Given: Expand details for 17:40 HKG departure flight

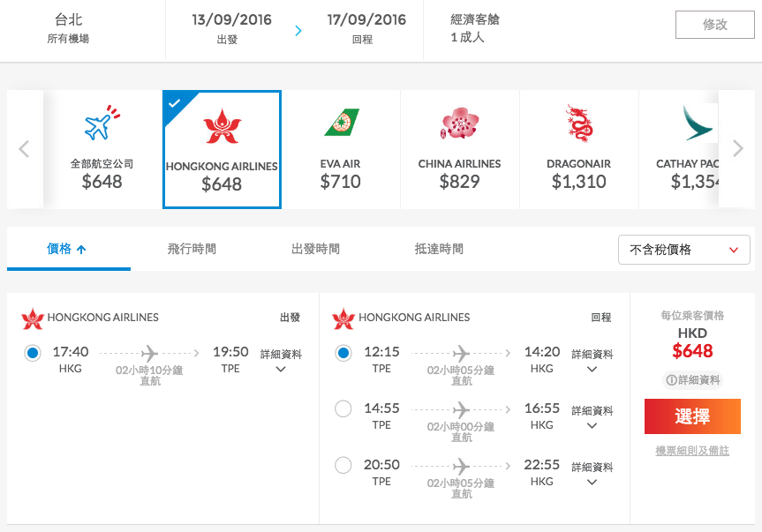Looking at the screenshot, I should point(281,361).
